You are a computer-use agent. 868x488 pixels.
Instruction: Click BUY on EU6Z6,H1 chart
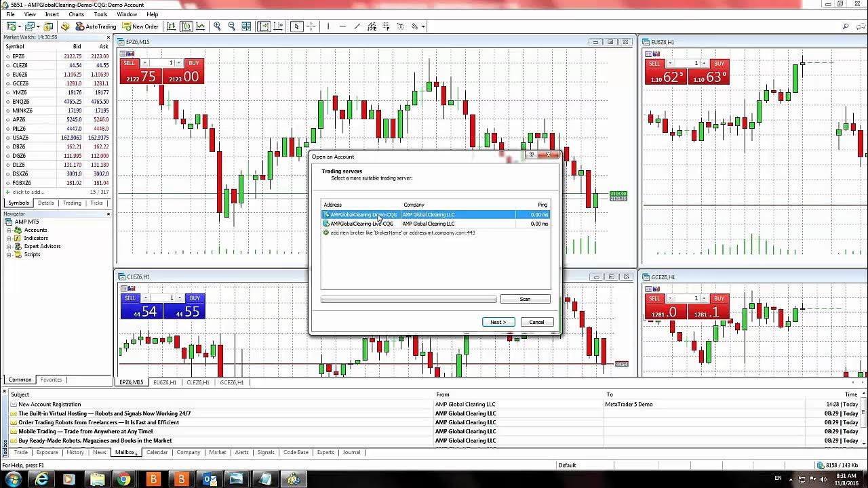pos(718,63)
